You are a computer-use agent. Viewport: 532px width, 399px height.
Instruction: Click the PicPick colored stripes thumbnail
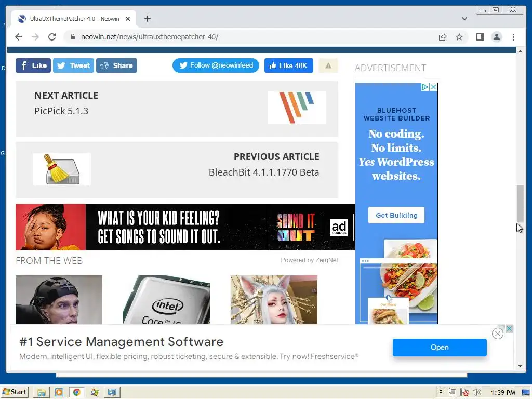tap(297, 108)
